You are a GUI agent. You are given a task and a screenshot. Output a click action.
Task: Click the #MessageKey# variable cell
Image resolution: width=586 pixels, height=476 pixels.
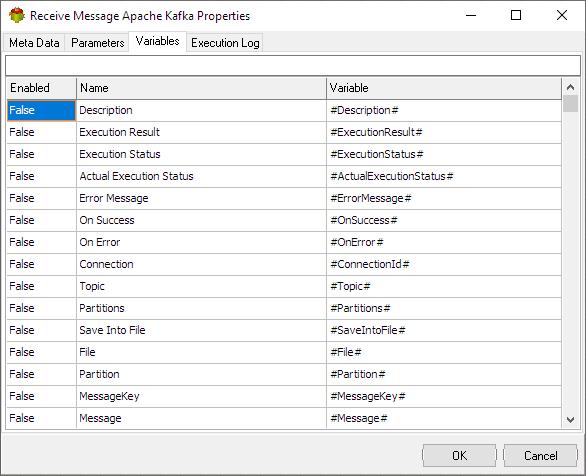444,397
